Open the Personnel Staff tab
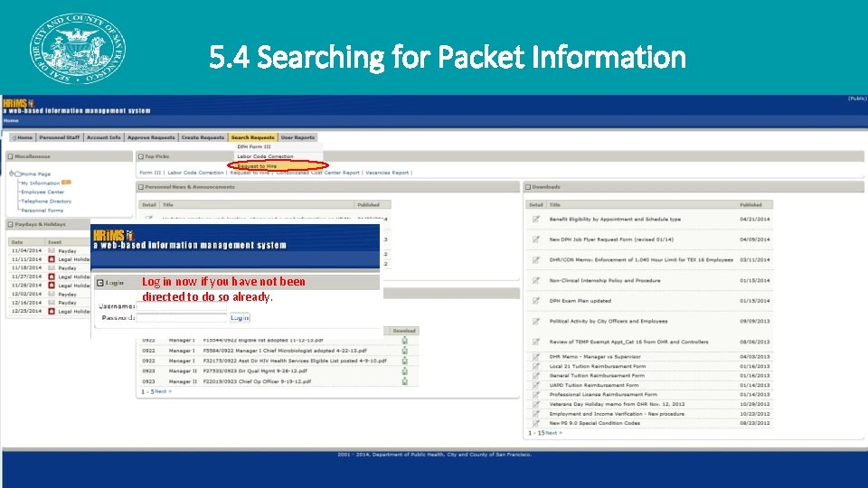 click(60, 137)
